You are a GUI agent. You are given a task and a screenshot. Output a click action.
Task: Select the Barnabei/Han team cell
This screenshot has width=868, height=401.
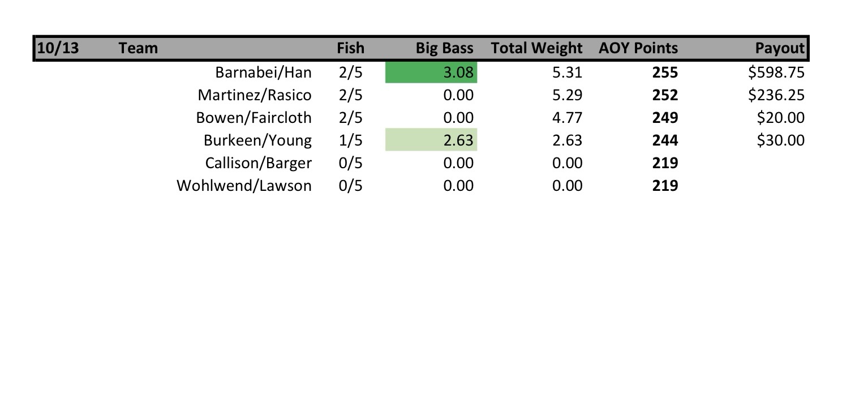263,72
